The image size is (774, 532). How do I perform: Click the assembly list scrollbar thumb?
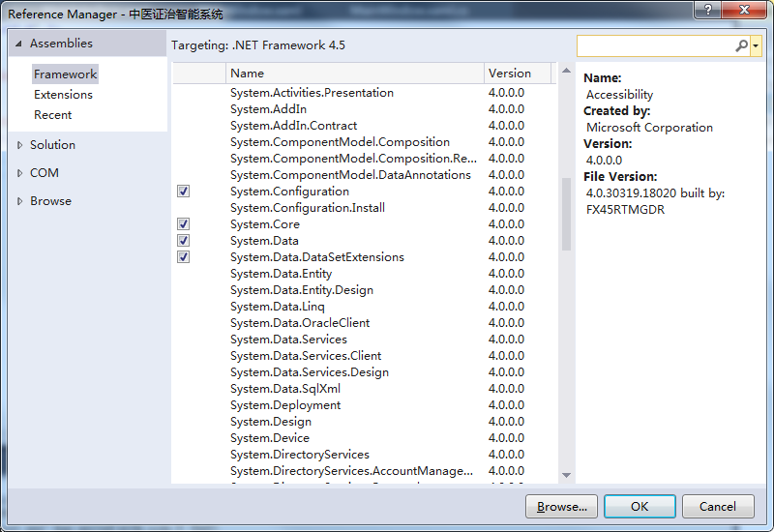566,214
